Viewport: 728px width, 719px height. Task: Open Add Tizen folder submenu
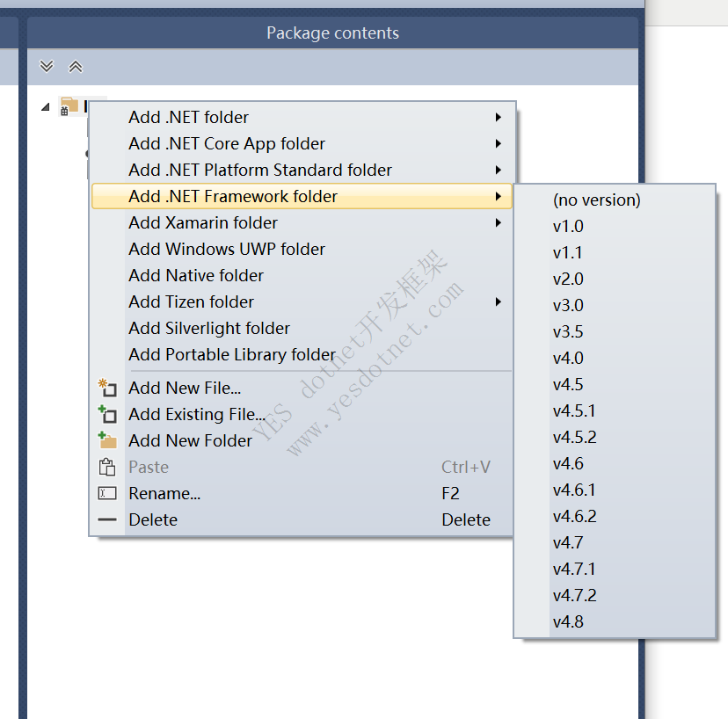coord(302,302)
